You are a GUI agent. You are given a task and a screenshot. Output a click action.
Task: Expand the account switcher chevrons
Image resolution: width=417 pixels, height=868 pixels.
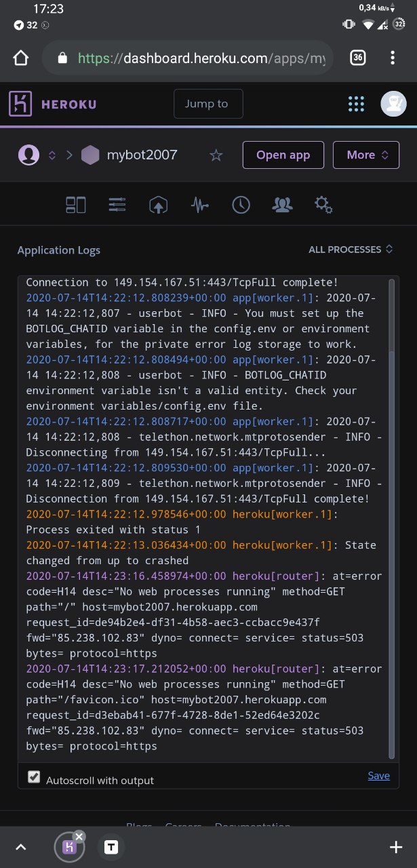[52, 155]
